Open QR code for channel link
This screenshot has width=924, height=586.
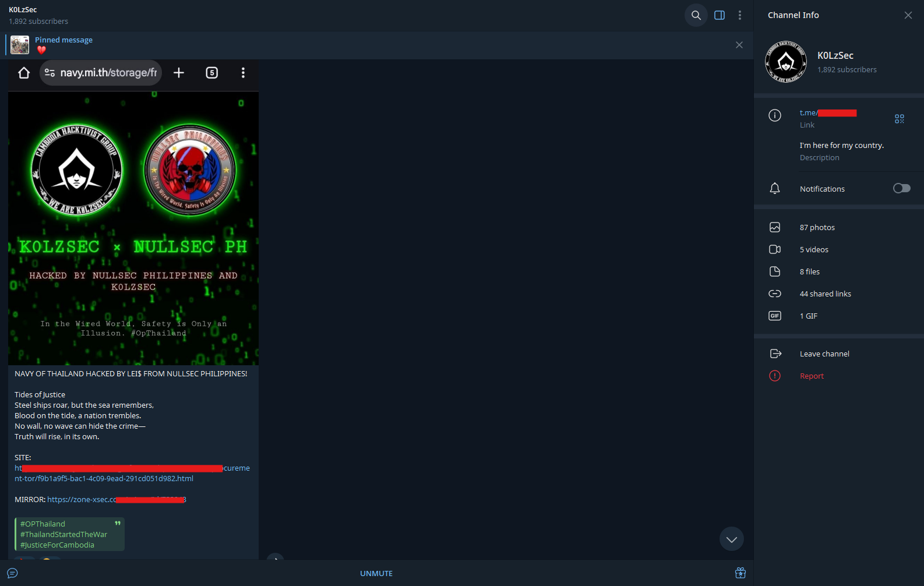click(x=900, y=119)
